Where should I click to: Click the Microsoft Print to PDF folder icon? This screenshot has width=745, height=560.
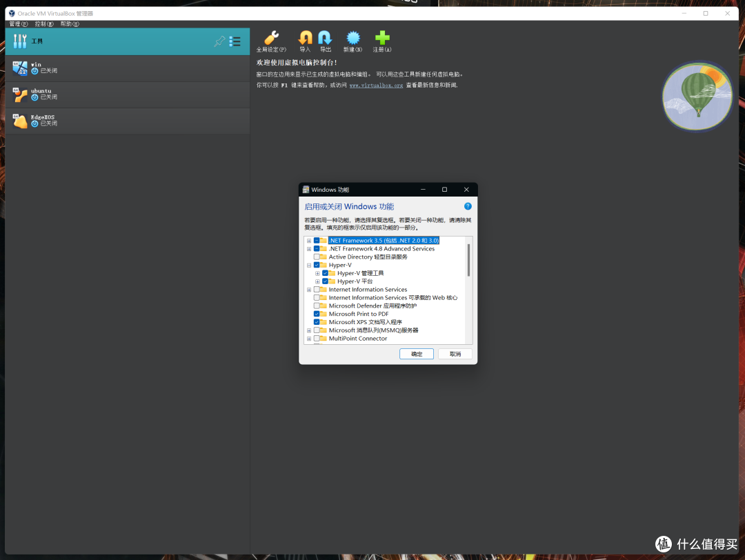(x=324, y=314)
